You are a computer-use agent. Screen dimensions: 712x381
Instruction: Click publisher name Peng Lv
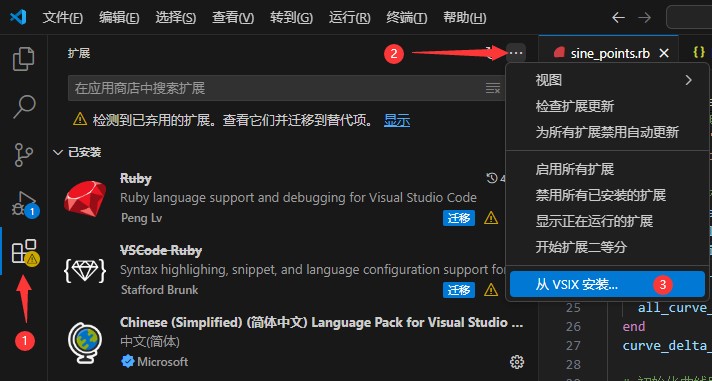pos(141,218)
